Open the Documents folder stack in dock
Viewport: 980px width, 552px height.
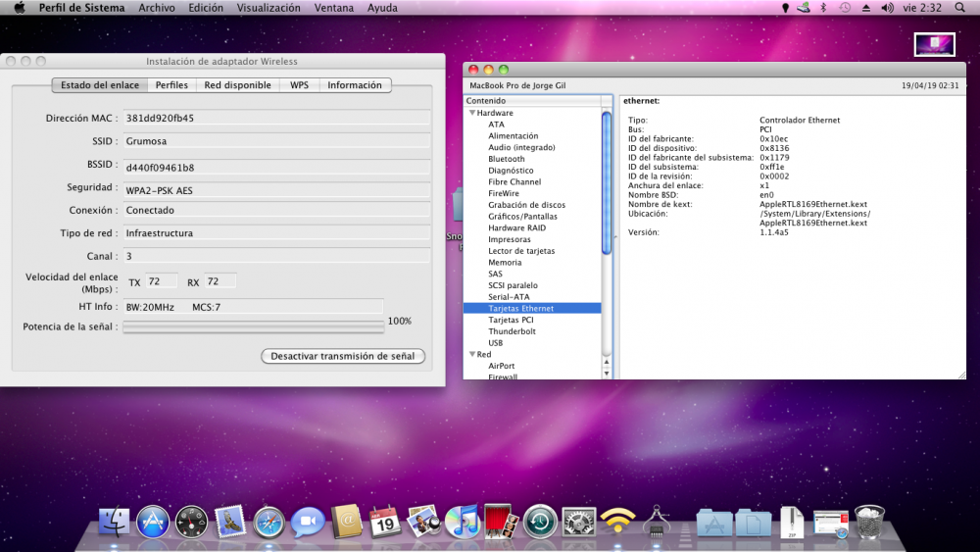point(753,523)
